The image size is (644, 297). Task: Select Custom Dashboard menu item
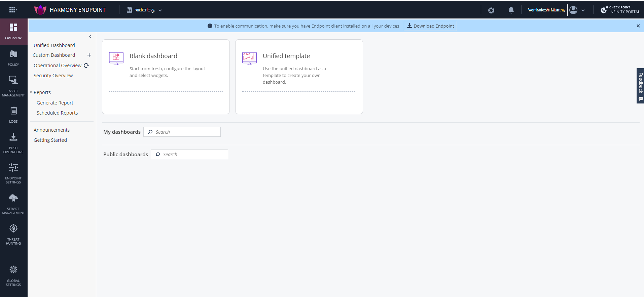(x=54, y=55)
